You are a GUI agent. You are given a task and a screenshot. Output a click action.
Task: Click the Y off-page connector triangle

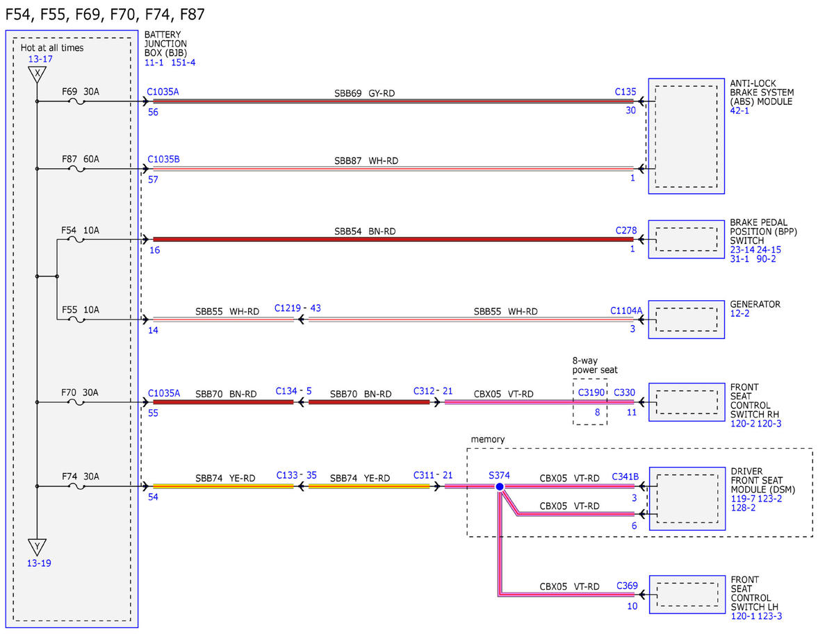point(38,547)
